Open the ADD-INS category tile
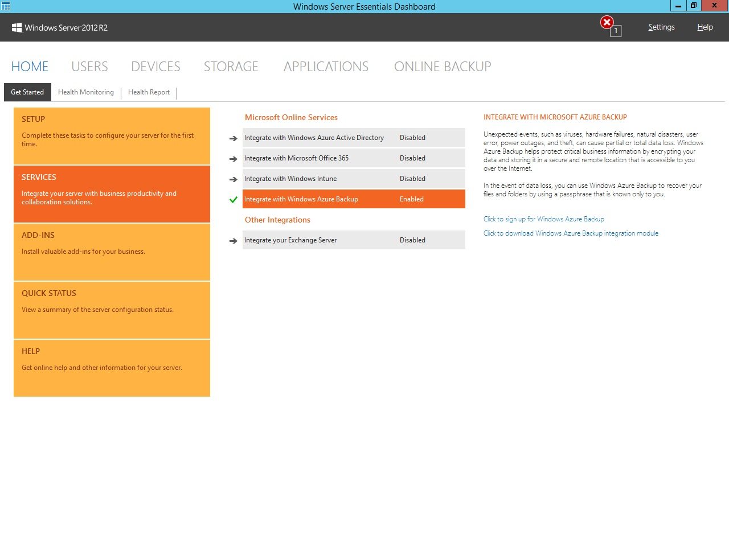The height and width of the screenshot is (560, 729). 112,252
